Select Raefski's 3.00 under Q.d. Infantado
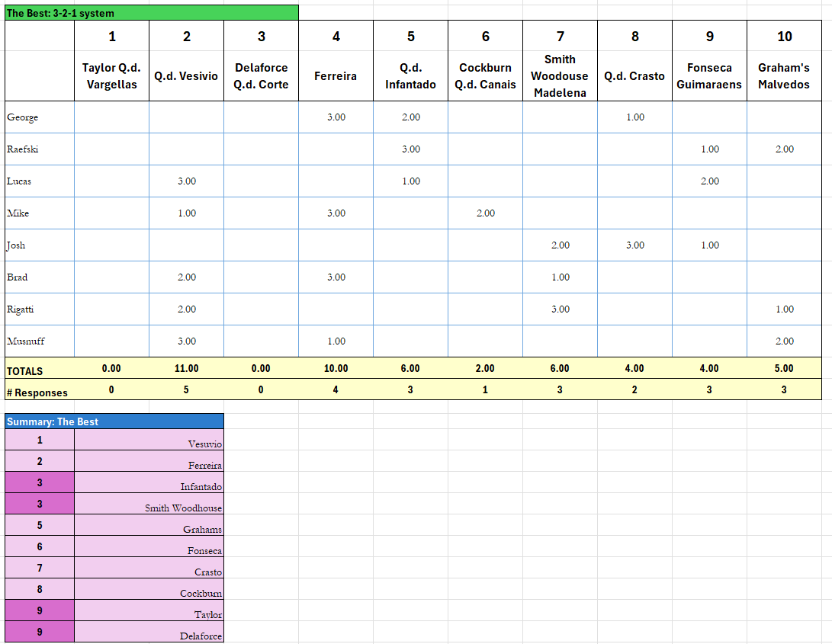This screenshot has width=832, height=644. click(x=410, y=149)
